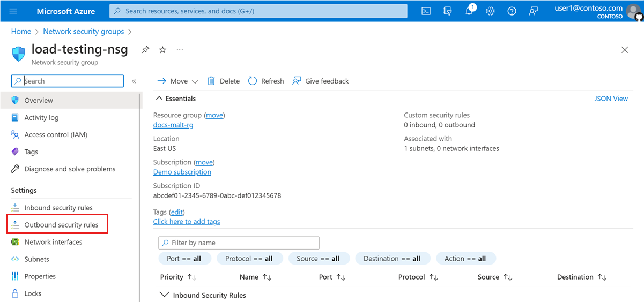This screenshot has width=644, height=302.
Task: Sort by Protocol column
Action: (x=417, y=277)
